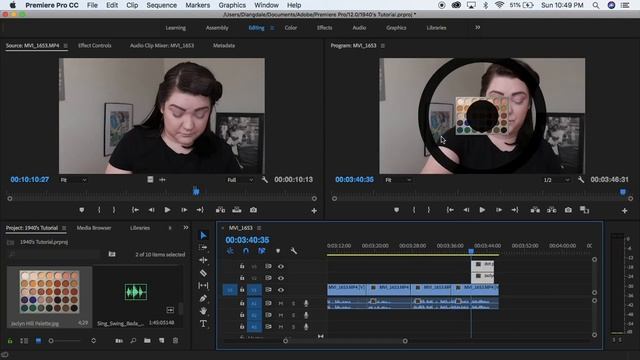Mute audio track A3
This screenshot has width=640, height=360.
pyautogui.click(x=281, y=327)
